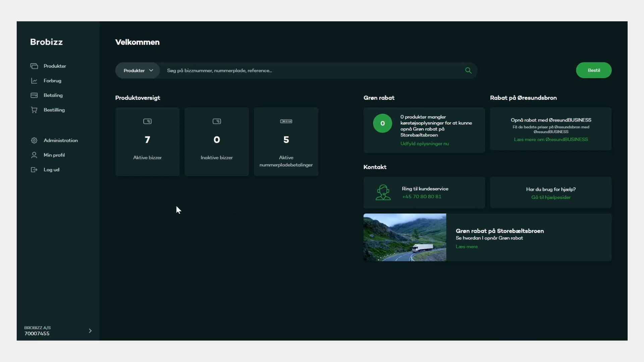Click Læs mere under Grøn rabat på Storebæltsbroen
This screenshot has height=362, width=644.
(467, 247)
